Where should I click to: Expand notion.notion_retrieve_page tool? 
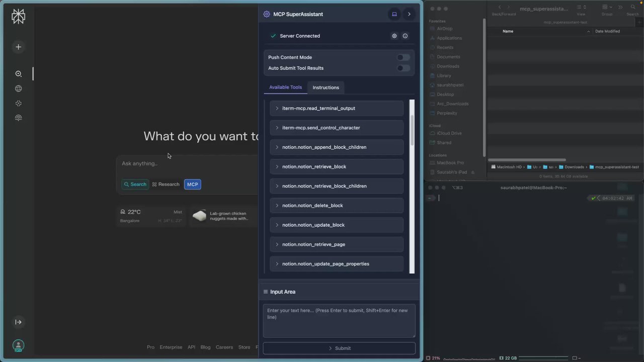click(337, 244)
